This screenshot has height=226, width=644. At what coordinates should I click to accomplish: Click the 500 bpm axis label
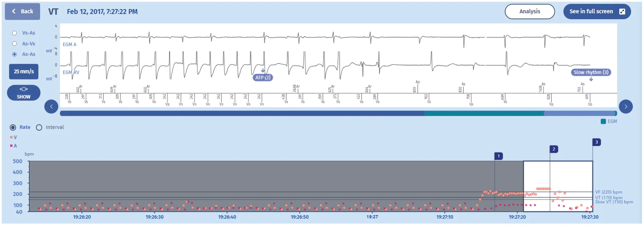[17, 161]
